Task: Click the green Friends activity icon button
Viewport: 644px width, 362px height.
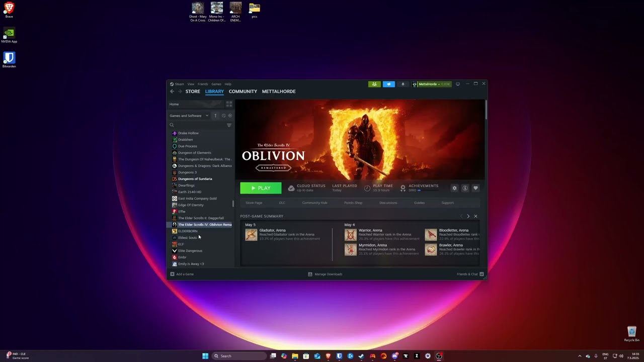Action: pos(374,84)
